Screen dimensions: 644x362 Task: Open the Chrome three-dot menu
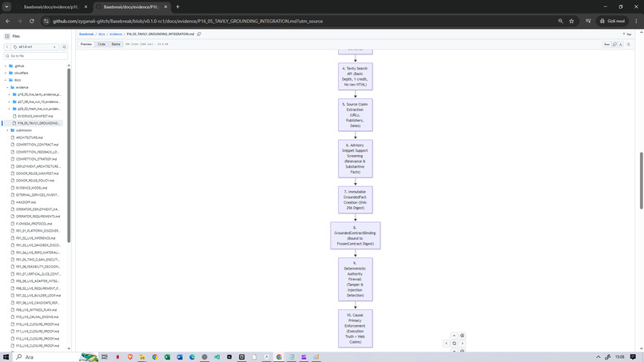pyautogui.click(x=636, y=21)
